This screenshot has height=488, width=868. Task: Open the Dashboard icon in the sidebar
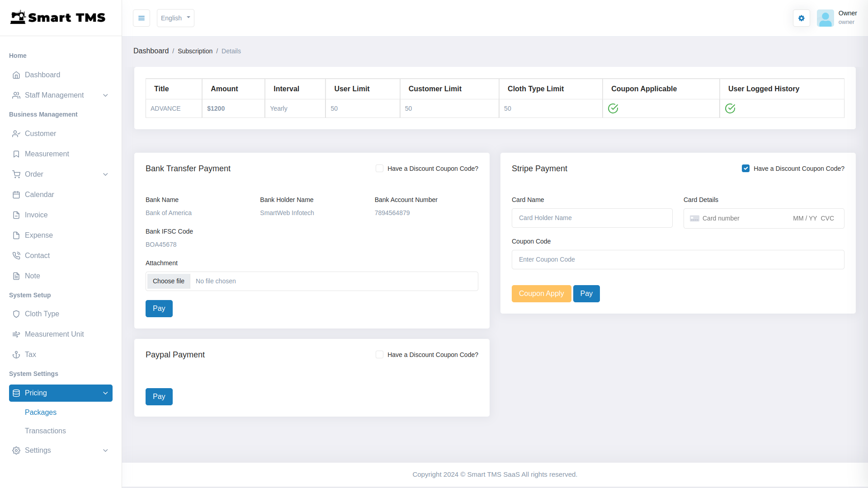[16, 75]
